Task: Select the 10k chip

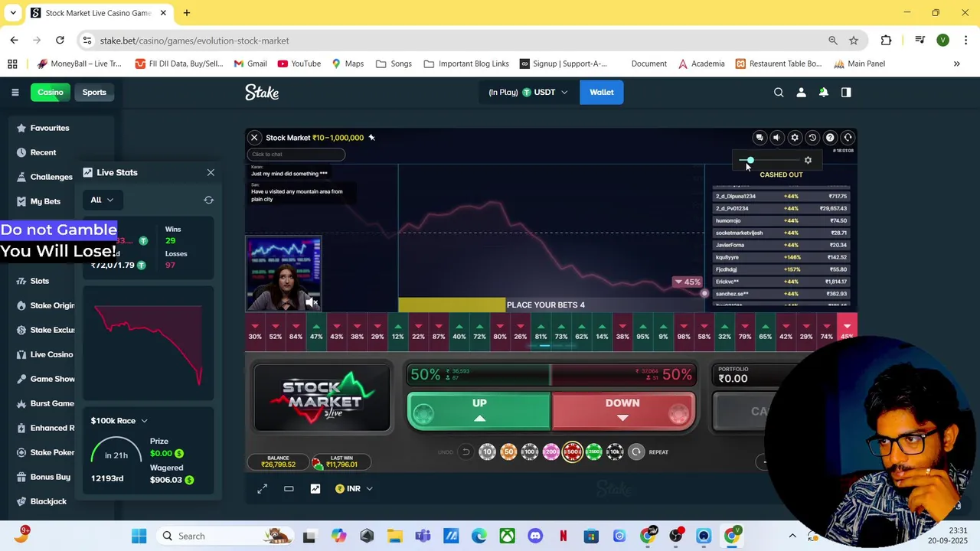Action: 615,452
